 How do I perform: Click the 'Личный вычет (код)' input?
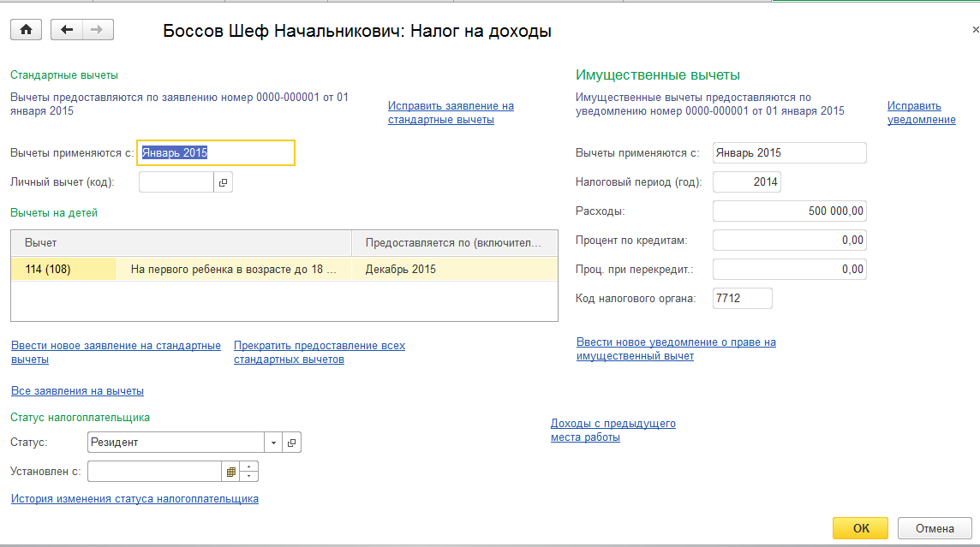(x=176, y=182)
